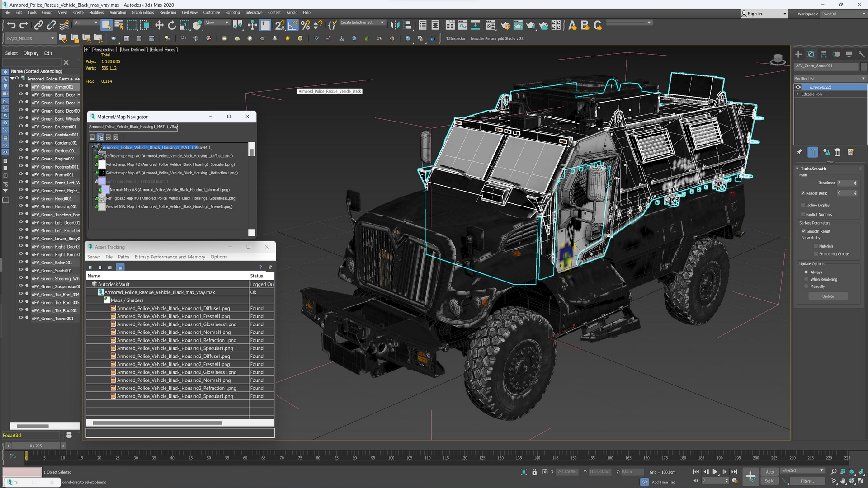Toggle the Percent Snap icon
Viewport: 868px width, 488px height.
(305, 25)
